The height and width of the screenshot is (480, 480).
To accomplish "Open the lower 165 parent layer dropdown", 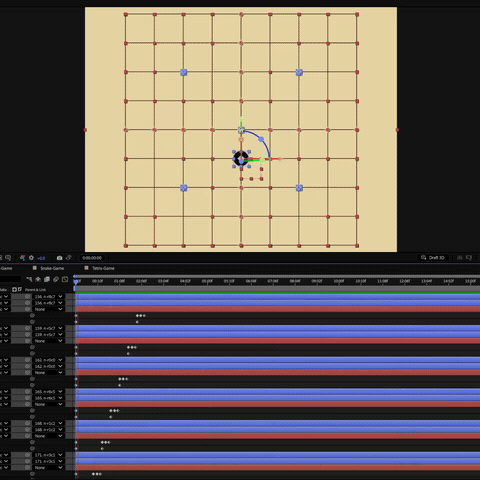I will [x=48, y=398].
